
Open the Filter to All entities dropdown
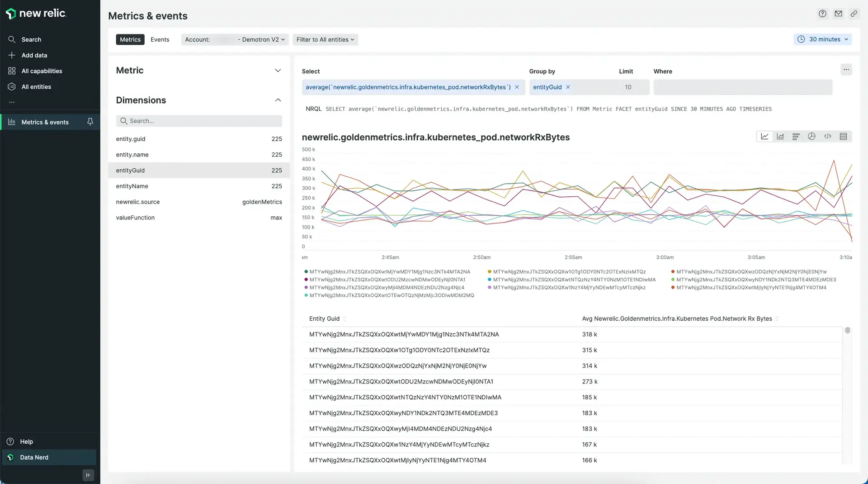tap(325, 39)
